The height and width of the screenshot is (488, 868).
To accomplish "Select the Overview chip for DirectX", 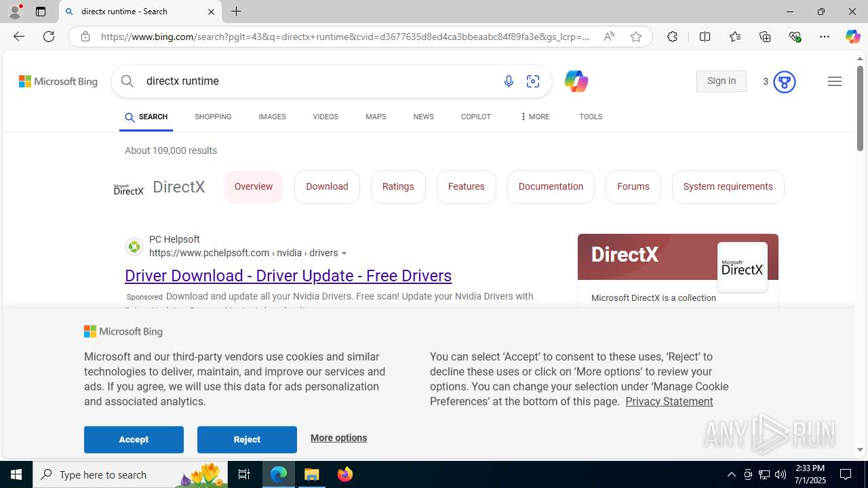I will pyautogui.click(x=254, y=187).
